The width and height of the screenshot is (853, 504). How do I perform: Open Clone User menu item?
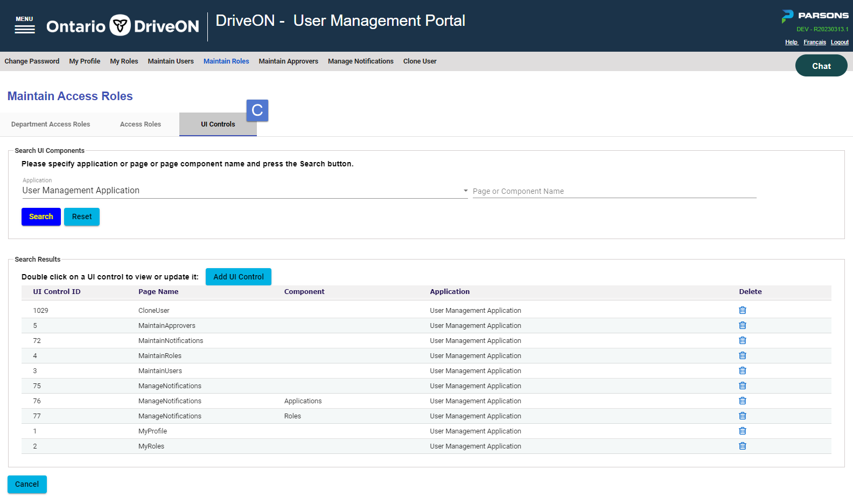pos(419,61)
